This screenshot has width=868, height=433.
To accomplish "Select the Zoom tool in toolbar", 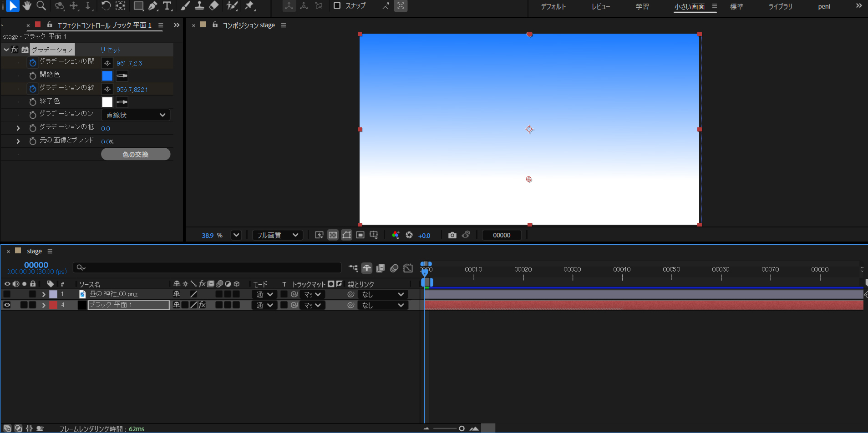I will click(41, 6).
